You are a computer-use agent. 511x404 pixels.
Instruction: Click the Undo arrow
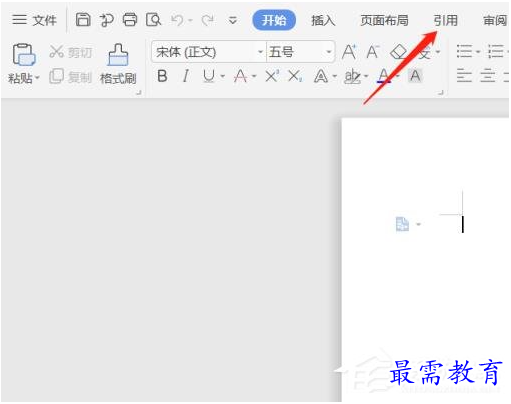[177, 20]
